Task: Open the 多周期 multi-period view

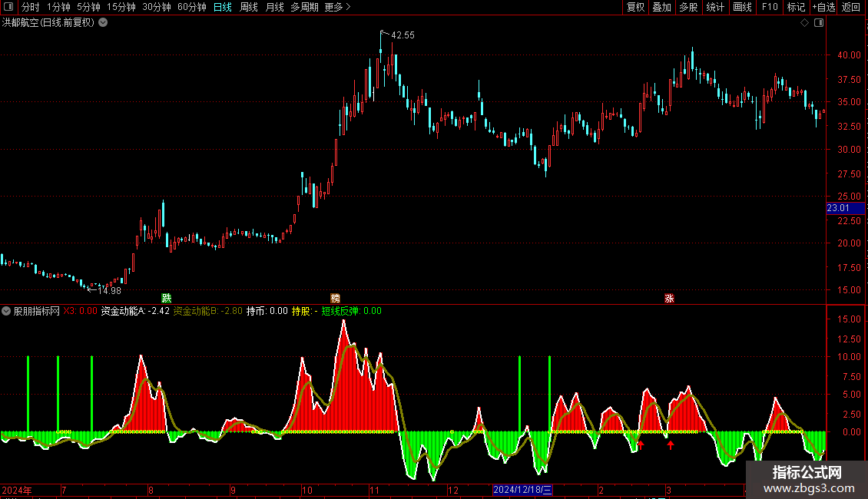Action: pyautogui.click(x=304, y=7)
